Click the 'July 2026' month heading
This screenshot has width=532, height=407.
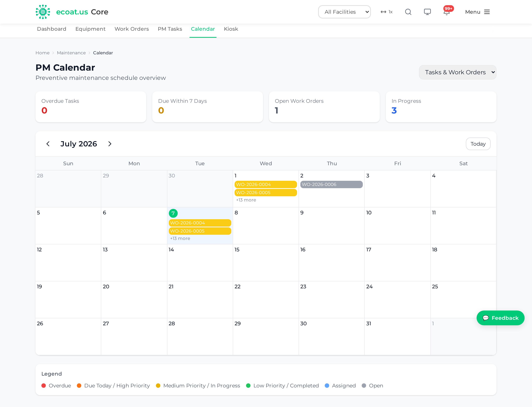(79, 144)
